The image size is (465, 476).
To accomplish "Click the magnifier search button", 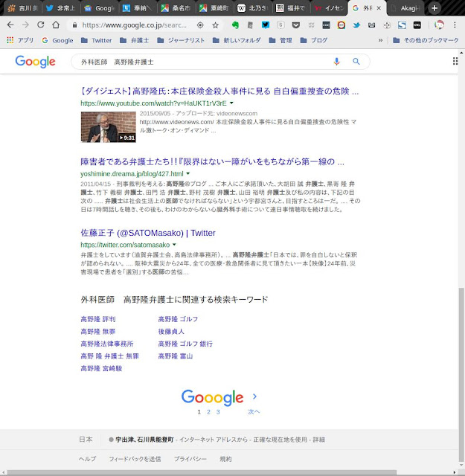I will (x=356, y=62).
